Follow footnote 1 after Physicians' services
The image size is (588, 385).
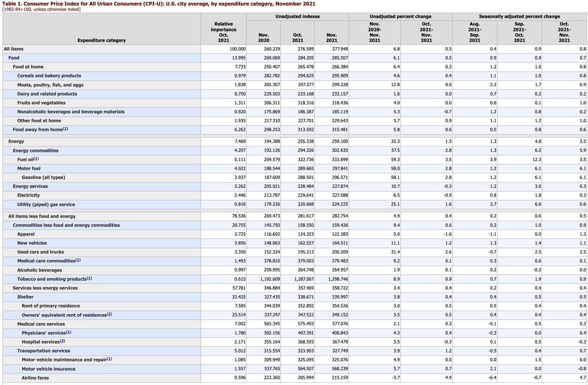[69, 333]
